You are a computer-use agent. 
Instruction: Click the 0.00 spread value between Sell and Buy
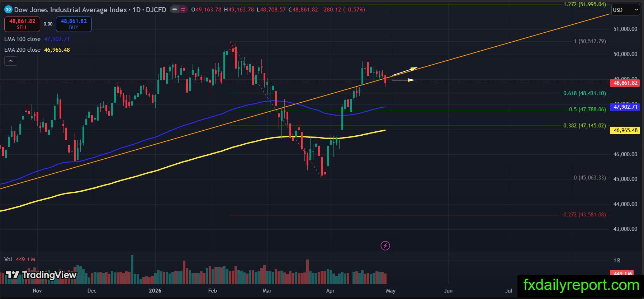click(48, 24)
